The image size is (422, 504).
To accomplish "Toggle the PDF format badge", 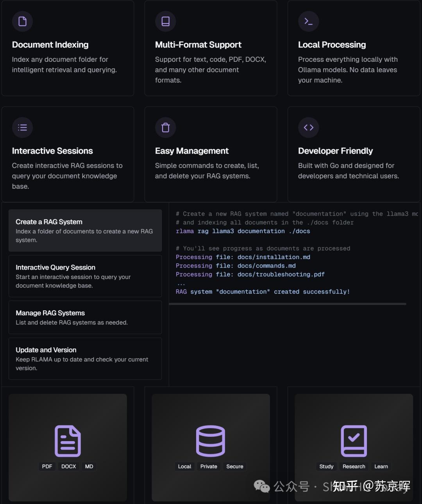I will 46,466.
